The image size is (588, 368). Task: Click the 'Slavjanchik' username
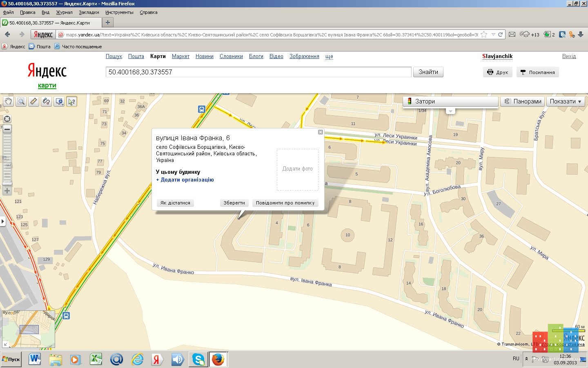click(x=497, y=56)
